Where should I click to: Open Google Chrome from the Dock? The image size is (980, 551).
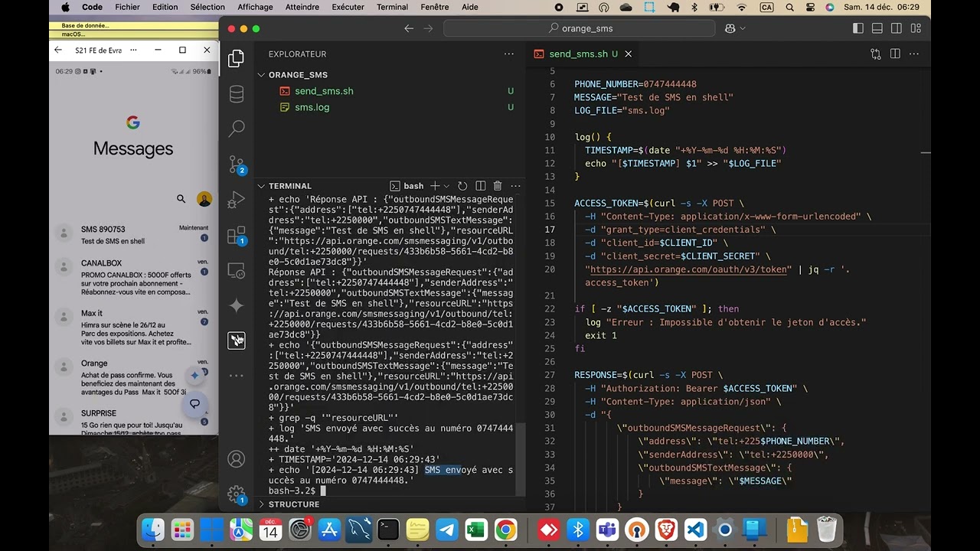(505, 530)
